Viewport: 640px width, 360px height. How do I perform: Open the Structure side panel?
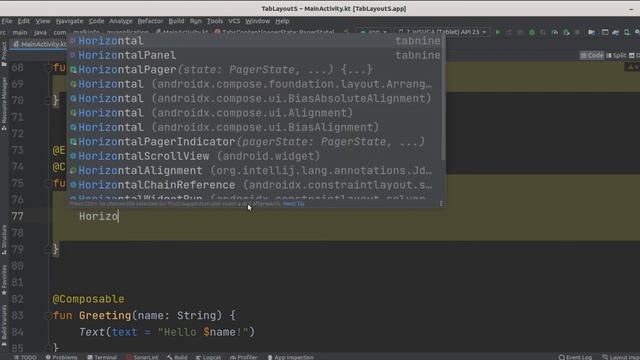4,240
